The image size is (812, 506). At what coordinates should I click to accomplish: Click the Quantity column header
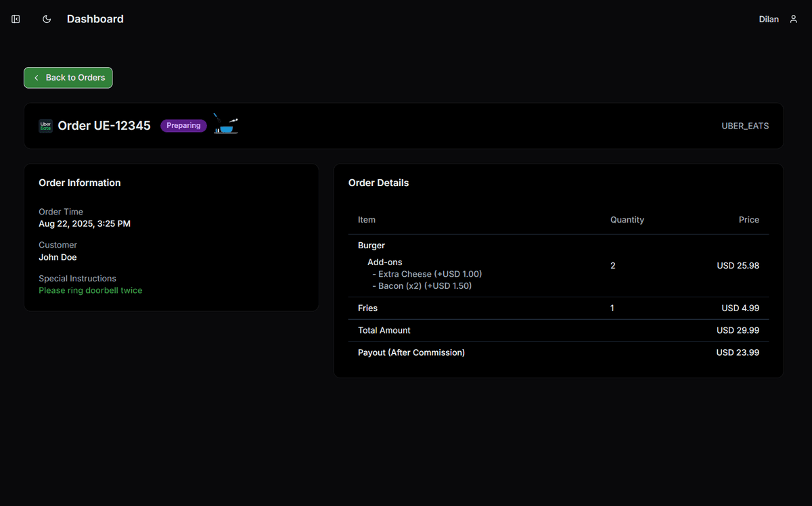click(x=627, y=220)
